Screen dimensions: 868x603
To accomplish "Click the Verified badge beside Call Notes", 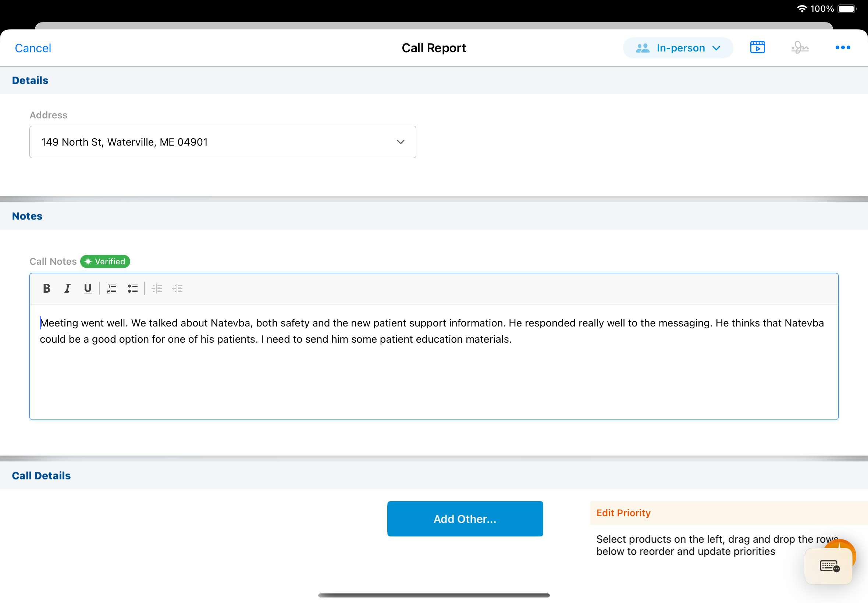I will (x=105, y=261).
